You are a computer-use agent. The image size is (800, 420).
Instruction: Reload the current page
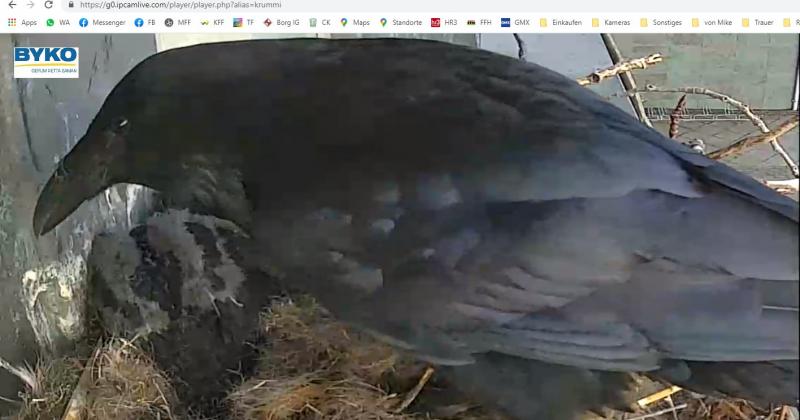pyautogui.click(x=48, y=5)
